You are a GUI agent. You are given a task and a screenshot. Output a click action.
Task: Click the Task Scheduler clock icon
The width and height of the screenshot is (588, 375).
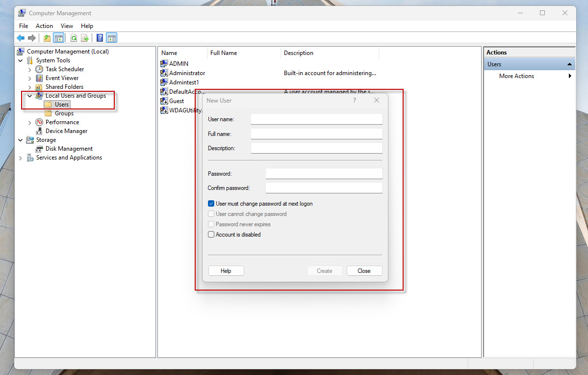point(39,69)
